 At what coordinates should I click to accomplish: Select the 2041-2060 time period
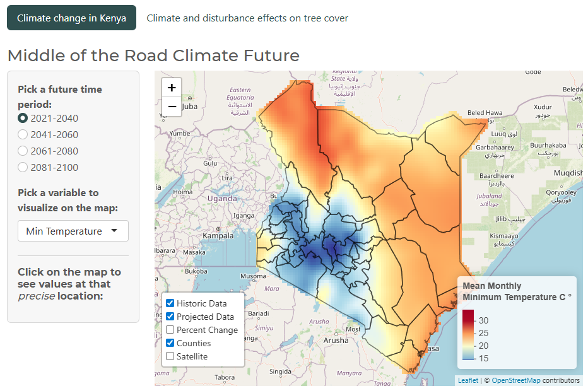click(22, 134)
